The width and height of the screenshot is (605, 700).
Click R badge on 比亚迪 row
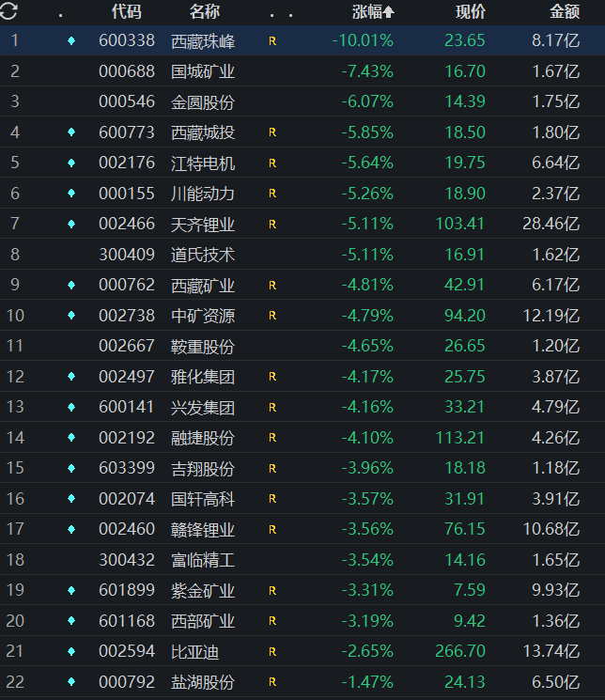pyautogui.click(x=272, y=652)
